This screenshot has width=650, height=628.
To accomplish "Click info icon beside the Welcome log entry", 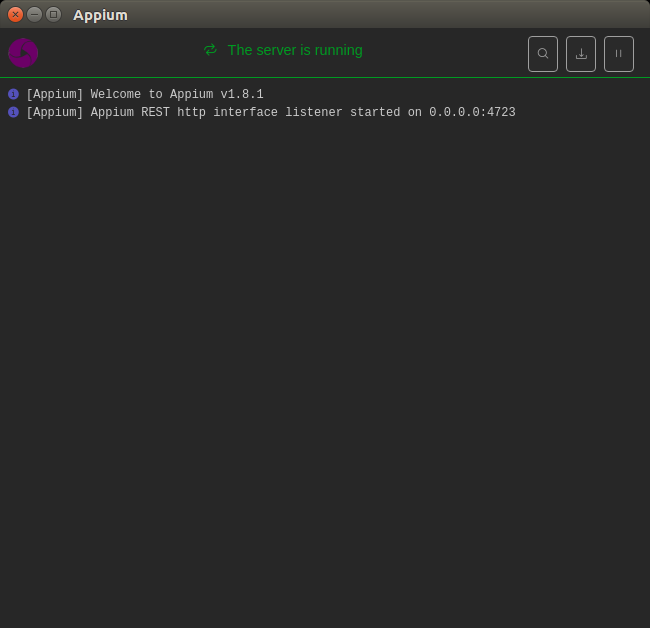I will [x=13, y=94].
